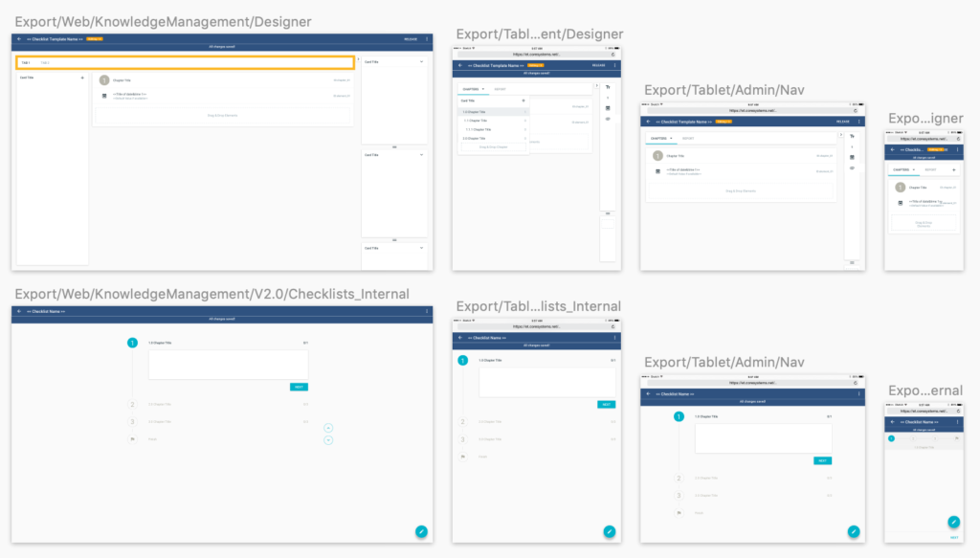Image resolution: width=980 pixels, height=558 pixels.
Task: Click NEXT link in Expo...ernal phone artboard
Action: point(954,537)
